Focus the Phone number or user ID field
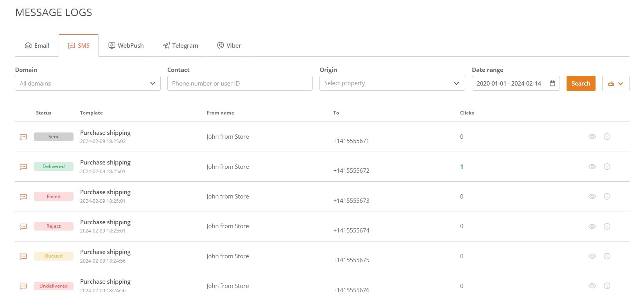Screen dimensions: 644x304 240,83
